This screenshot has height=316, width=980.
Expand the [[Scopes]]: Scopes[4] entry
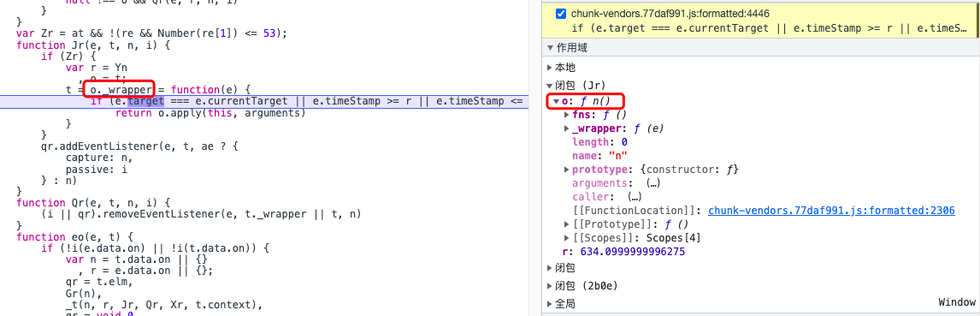pyautogui.click(x=567, y=238)
